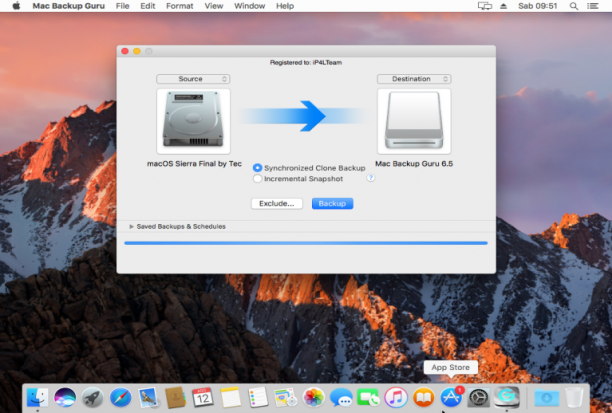Screen dimensions: 612x413
Task: Open Trash in the dock
Action: point(574,397)
